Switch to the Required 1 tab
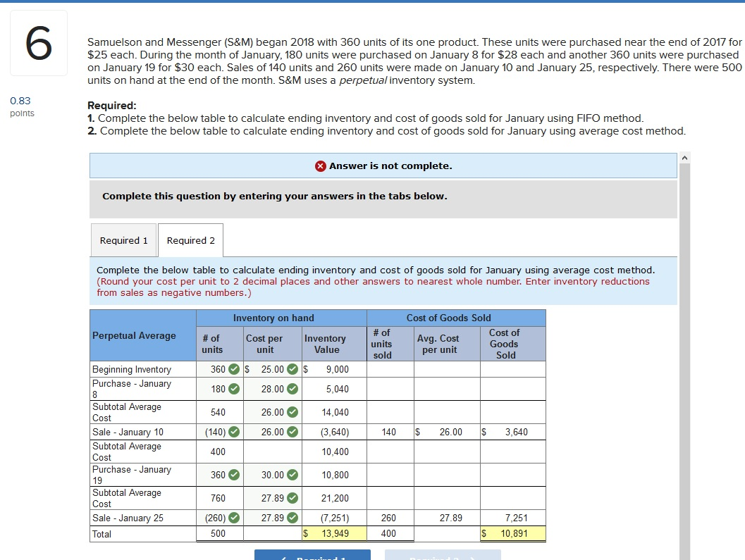745x560 pixels. coord(123,239)
